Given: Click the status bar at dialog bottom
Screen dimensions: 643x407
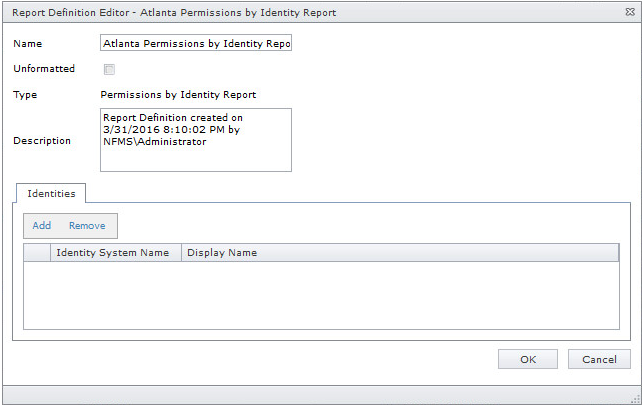Looking at the screenshot, I should point(300,397).
